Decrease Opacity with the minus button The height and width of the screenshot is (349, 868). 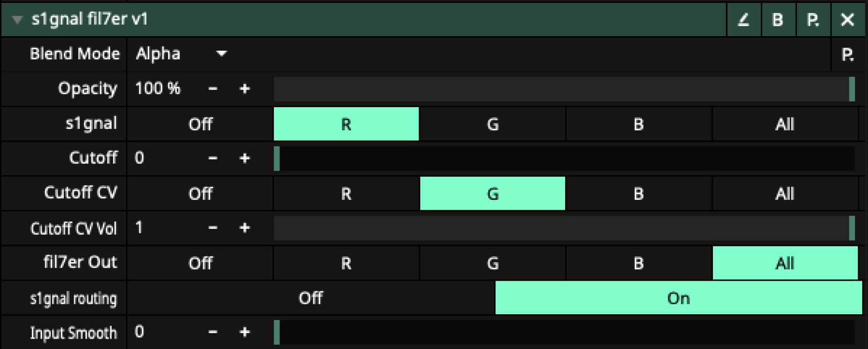click(x=213, y=89)
